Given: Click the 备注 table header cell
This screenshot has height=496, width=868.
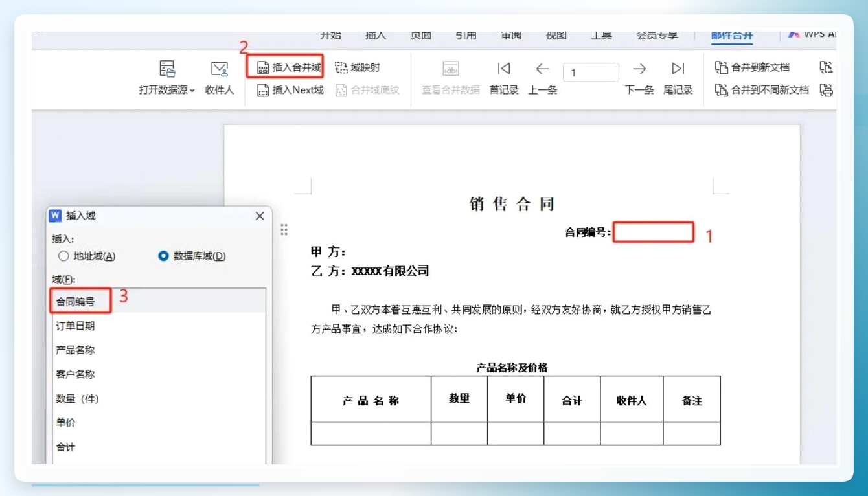Looking at the screenshot, I should (692, 399).
